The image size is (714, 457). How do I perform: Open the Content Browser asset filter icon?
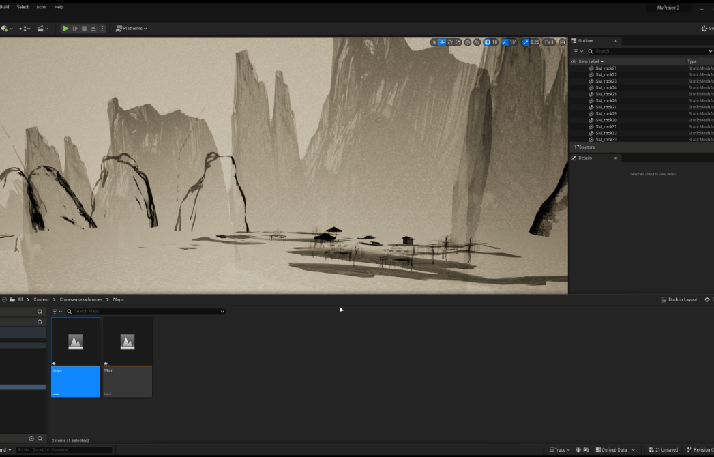coord(57,311)
